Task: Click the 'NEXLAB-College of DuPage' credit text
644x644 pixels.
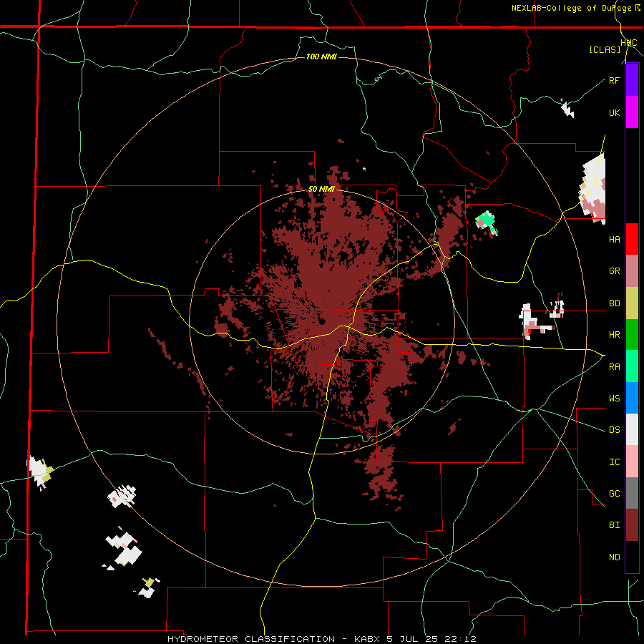Action: pyautogui.click(x=572, y=8)
